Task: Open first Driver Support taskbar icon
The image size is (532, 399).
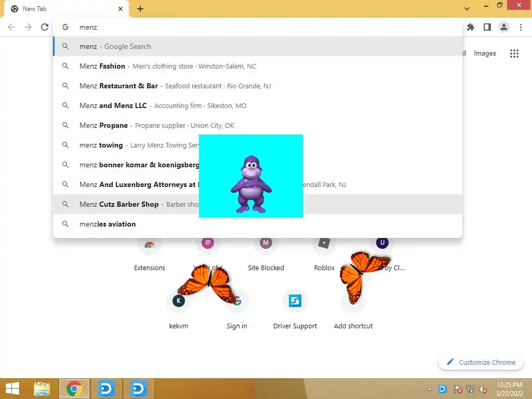Action: (x=106, y=389)
